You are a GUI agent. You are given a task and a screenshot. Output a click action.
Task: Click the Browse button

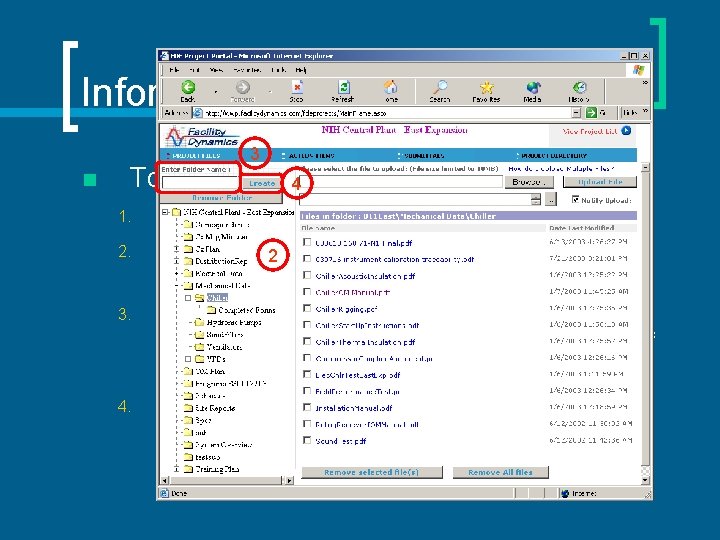point(529,182)
